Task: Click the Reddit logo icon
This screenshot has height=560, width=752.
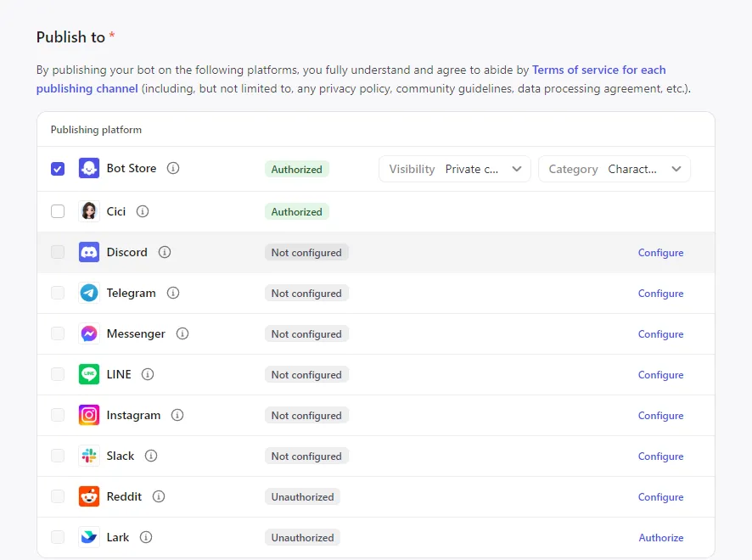Action: point(89,496)
